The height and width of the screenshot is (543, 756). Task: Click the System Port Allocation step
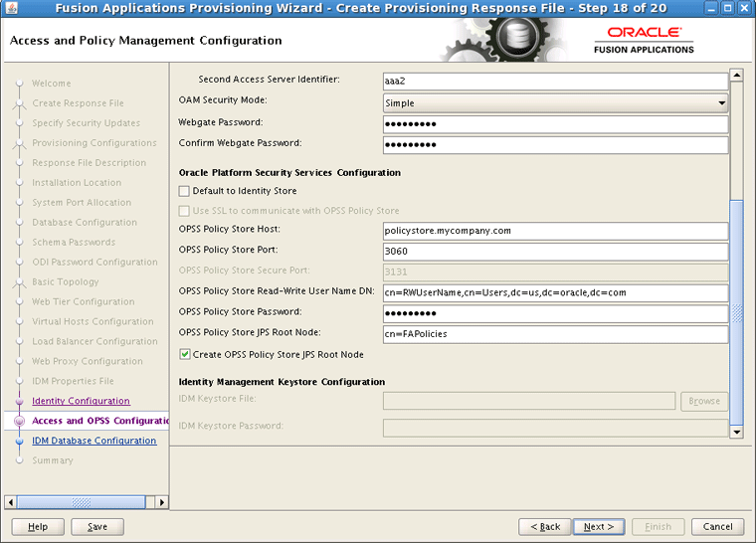[x=82, y=202]
